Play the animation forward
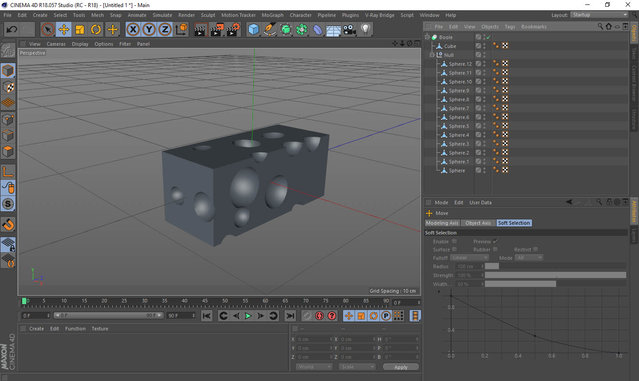Screen dimensions: 639x381 tap(248, 316)
